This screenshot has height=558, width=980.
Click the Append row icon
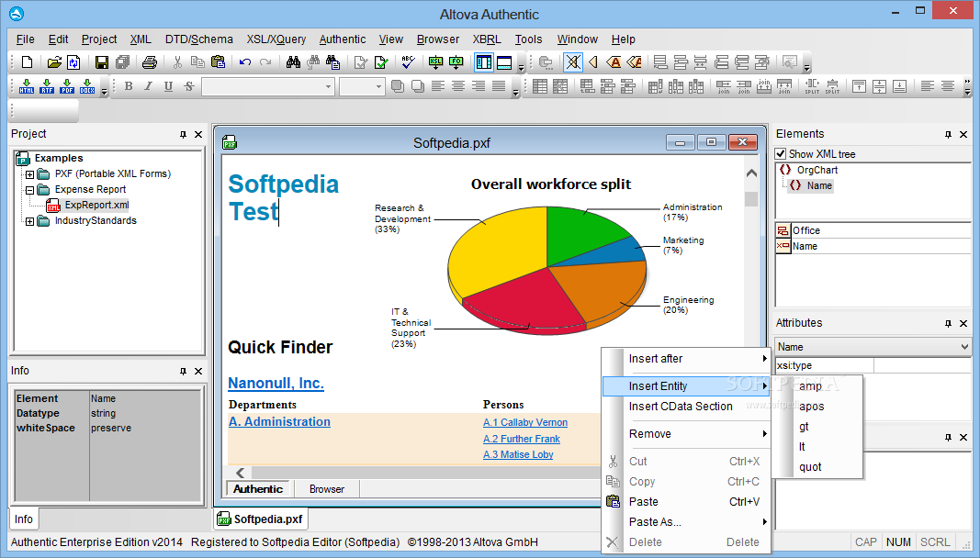coord(588,86)
